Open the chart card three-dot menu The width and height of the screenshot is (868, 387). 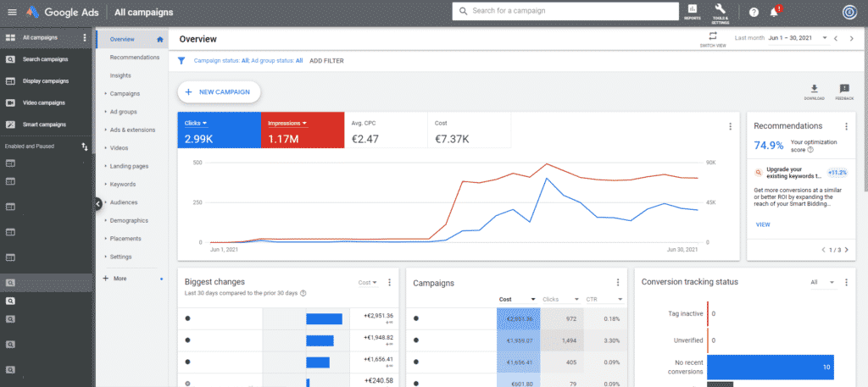730,126
